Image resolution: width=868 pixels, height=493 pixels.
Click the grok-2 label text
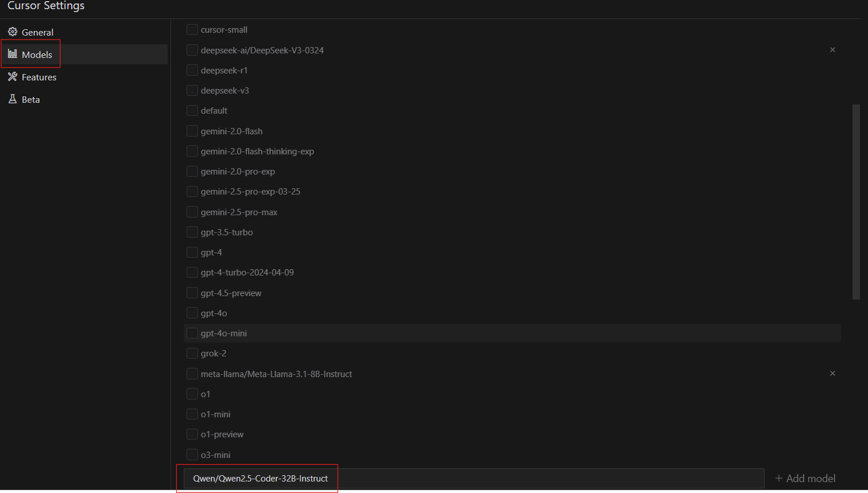[214, 354]
